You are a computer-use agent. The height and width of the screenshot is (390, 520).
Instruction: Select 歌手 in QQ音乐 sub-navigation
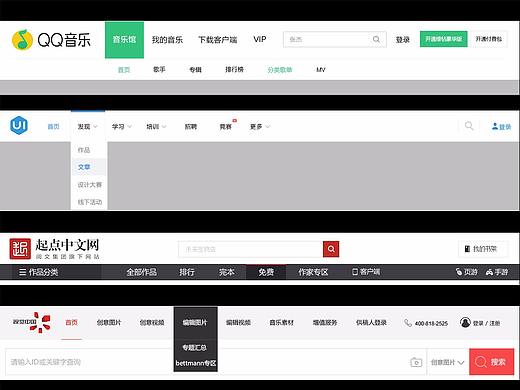(159, 69)
